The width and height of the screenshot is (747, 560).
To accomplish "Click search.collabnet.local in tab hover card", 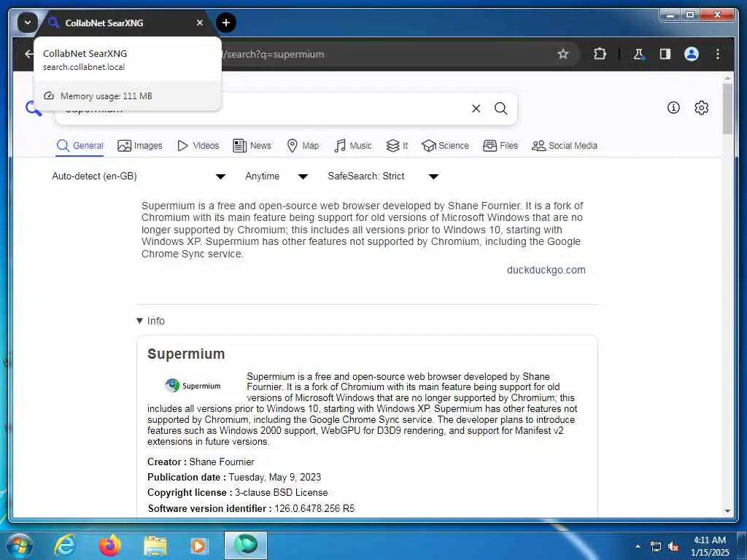I will [84, 67].
